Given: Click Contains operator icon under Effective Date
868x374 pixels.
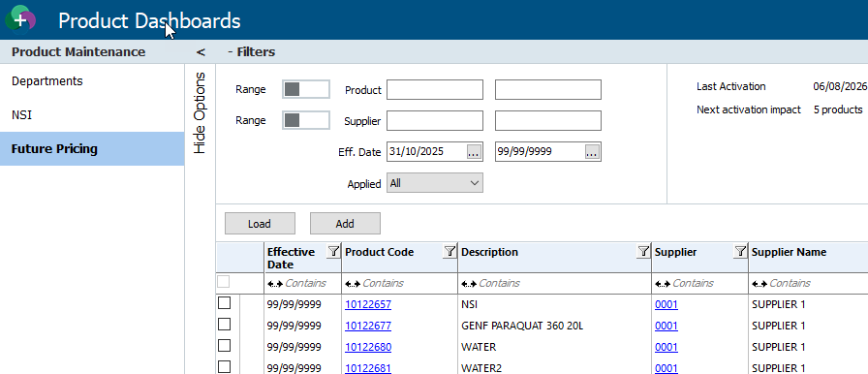Looking at the screenshot, I should tap(274, 283).
